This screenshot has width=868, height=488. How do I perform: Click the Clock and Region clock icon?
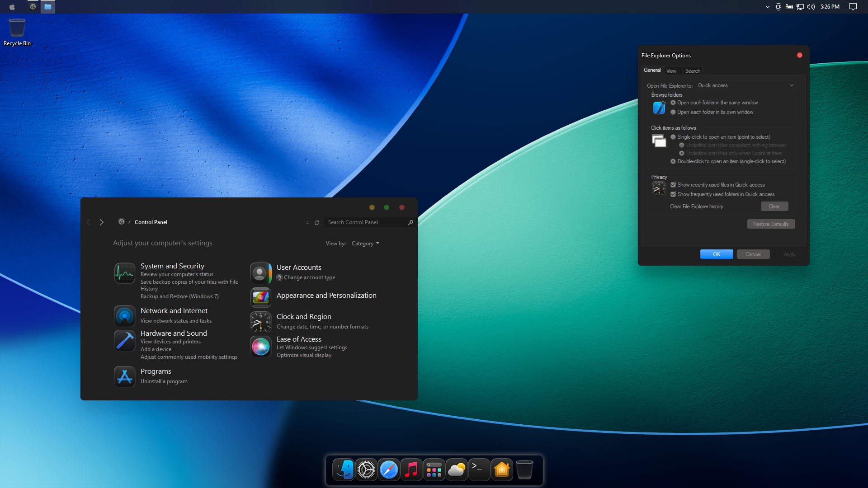(260, 322)
